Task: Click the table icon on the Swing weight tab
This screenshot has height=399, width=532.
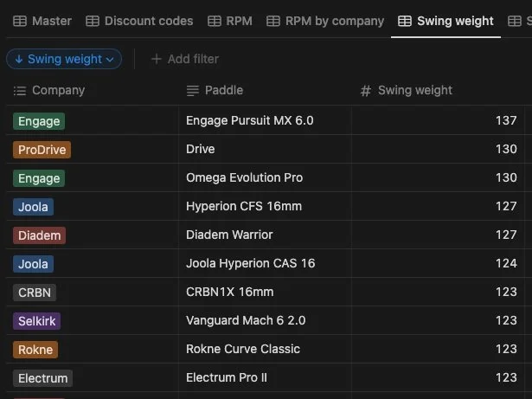Action: pyautogui.click(x=405, y=21)
